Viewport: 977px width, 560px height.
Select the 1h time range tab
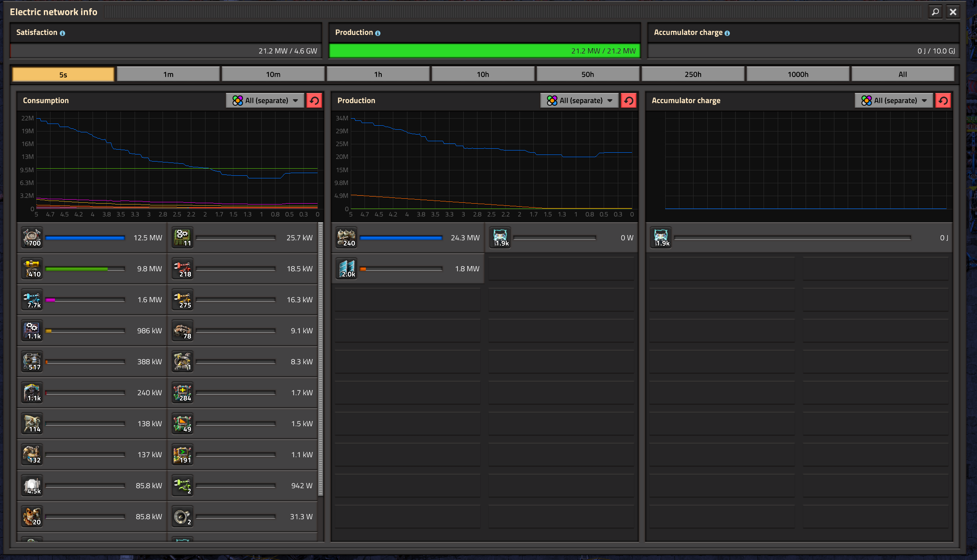pos(378,74)
